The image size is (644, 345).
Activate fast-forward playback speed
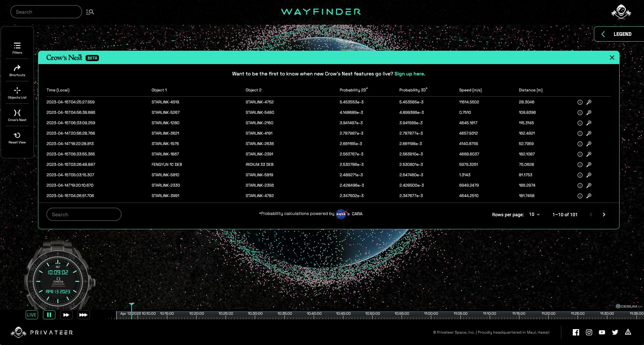pos(66,314)
